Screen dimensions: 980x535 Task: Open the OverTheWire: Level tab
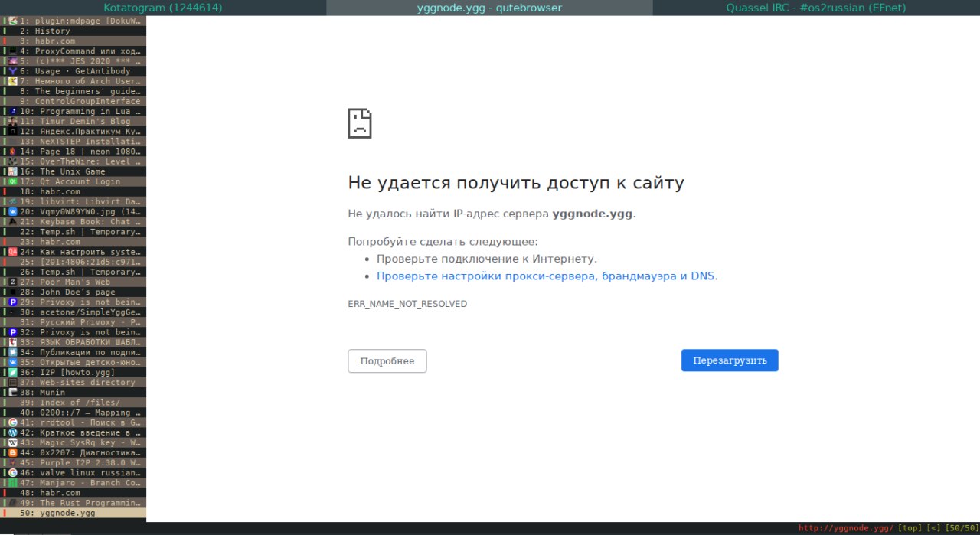click(x=73, y=161)
